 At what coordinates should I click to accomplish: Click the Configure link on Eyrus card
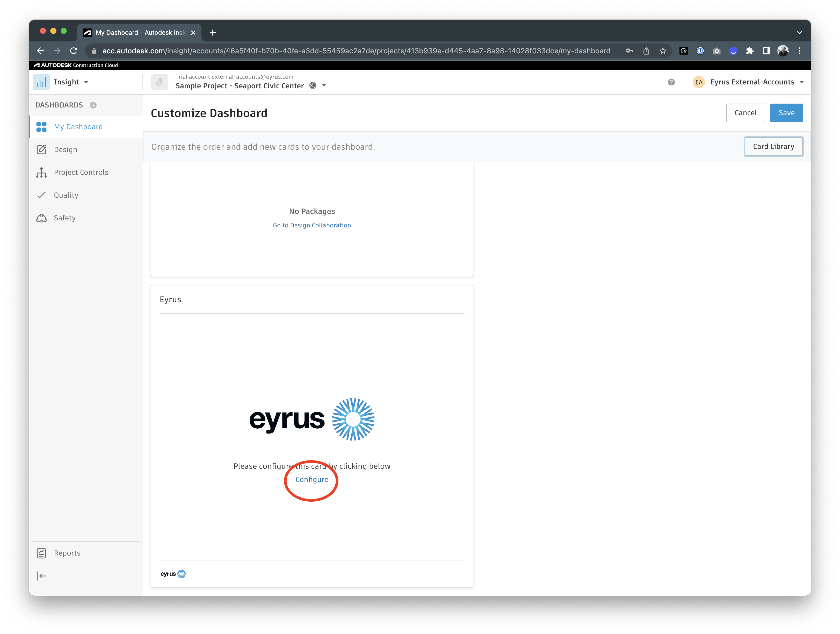312,479
